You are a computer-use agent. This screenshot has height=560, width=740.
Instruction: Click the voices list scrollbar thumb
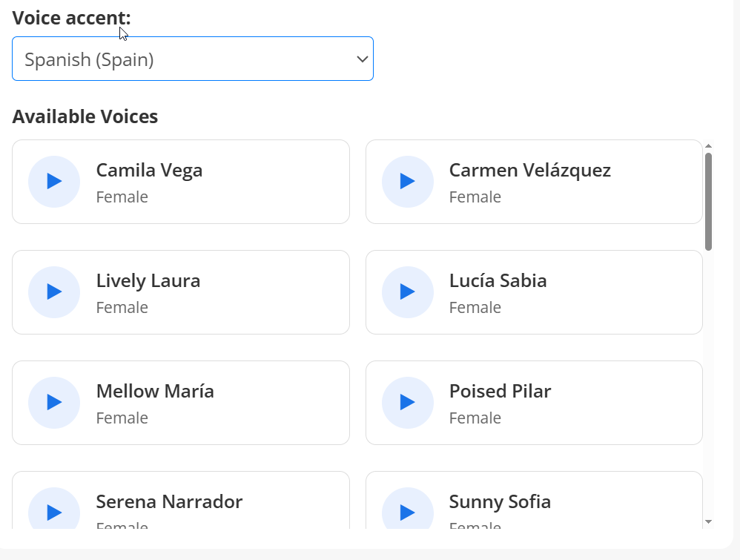(x=708, y=200)
